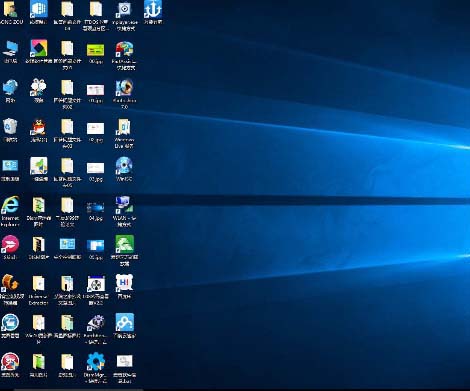Open the user profile folder with person icon
The width and height of the screenshot is (470, 391).
[x=10, y=9]
